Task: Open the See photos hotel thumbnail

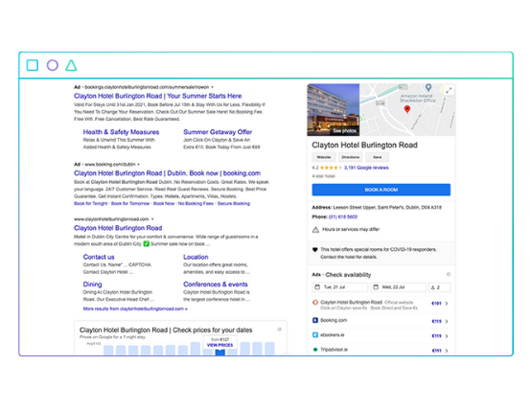Action: click(334, 110)
